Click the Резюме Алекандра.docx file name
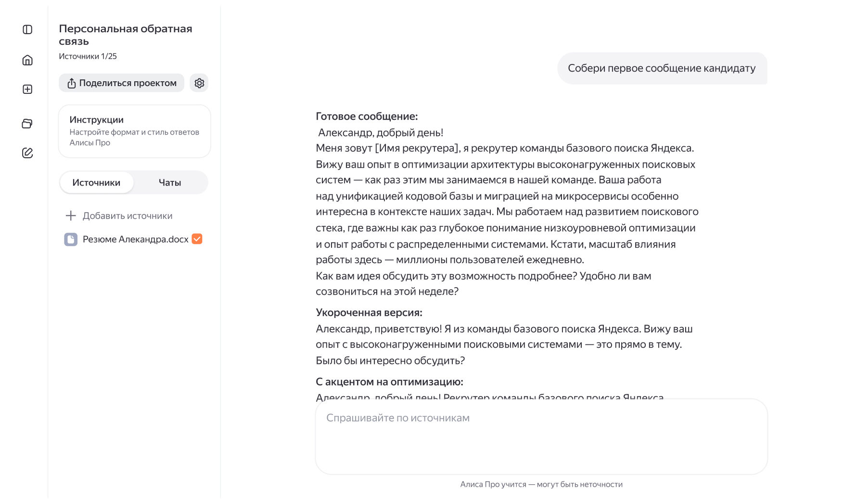Screen dimensions: 868x504 [x=135, y=239]
